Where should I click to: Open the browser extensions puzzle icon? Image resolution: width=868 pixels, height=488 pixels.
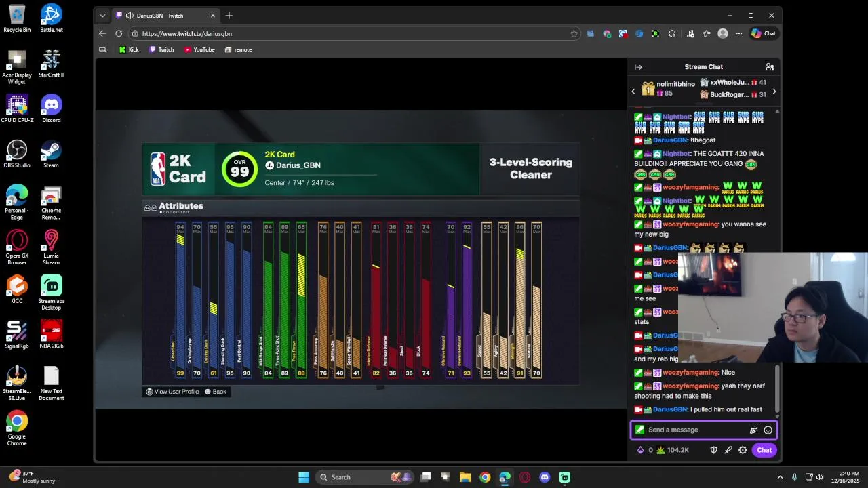pos(672,33)
